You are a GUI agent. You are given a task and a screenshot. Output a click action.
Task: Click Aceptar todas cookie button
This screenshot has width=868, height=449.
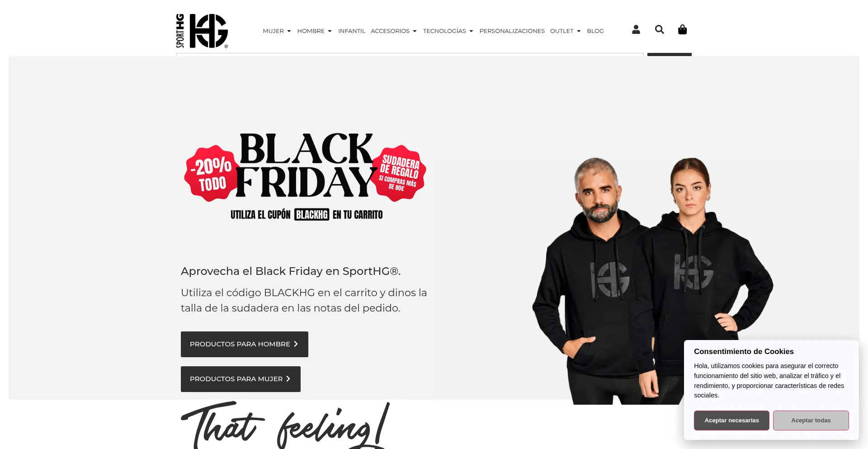click(811, 421)
